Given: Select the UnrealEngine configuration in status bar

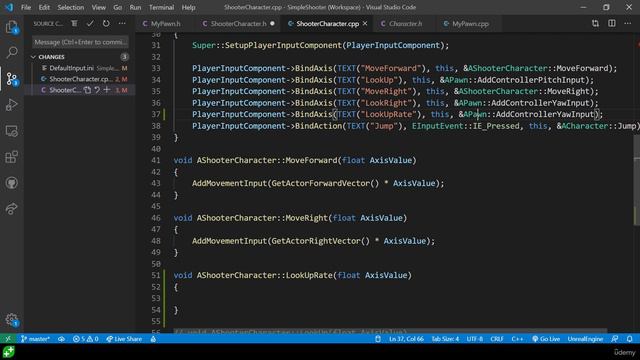Looking at the screenshot, I should click(x=585, y=339).
